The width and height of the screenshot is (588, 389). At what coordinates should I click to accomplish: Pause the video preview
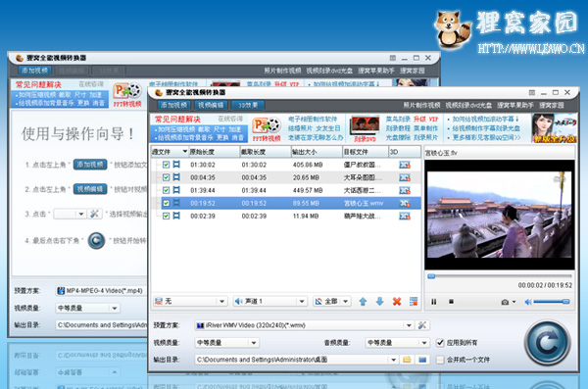click(x=434, y=302)
